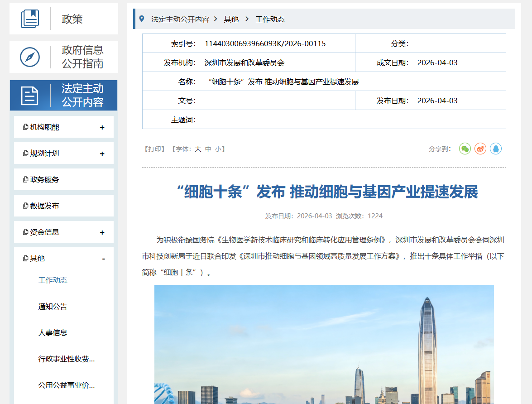Share article to Weibo

(480, 149)
